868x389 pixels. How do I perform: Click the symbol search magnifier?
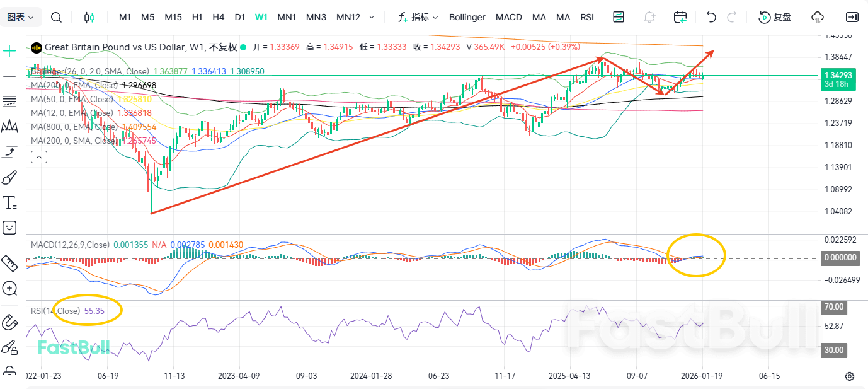coord(56,17)
